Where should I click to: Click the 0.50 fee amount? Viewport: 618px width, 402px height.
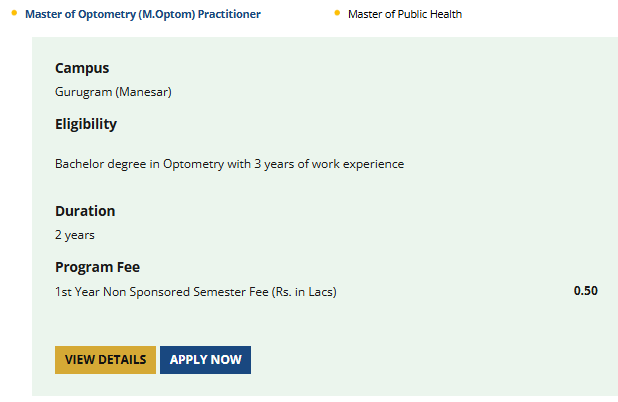pos(585,291)
